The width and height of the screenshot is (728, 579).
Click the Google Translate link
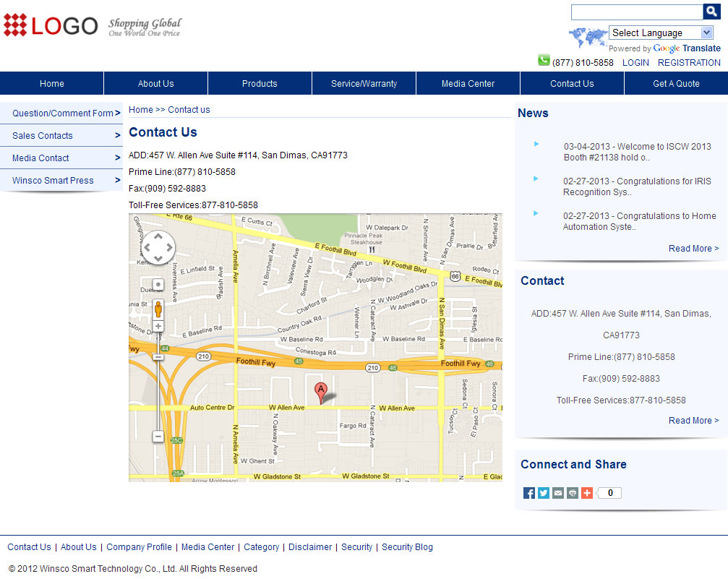(x=687, y=48)
